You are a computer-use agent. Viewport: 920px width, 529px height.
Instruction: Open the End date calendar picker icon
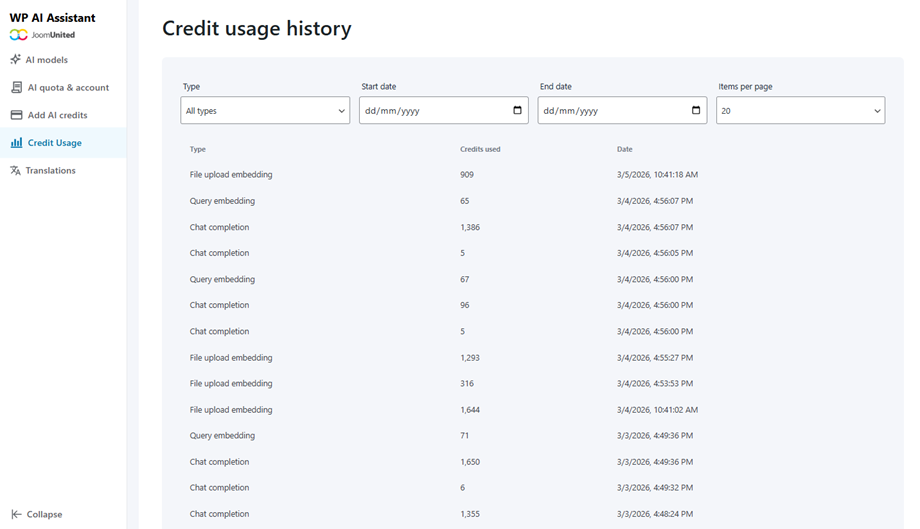(x=696, y=111)
